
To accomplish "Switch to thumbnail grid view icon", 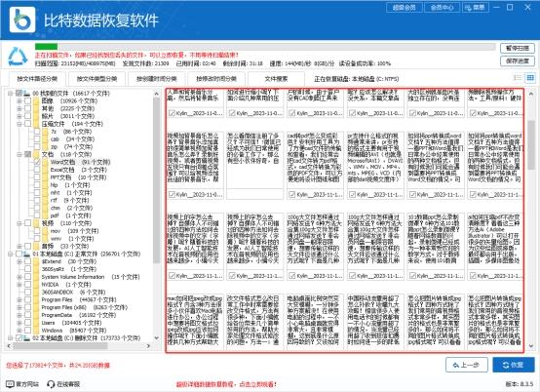I will pos(530,78).
